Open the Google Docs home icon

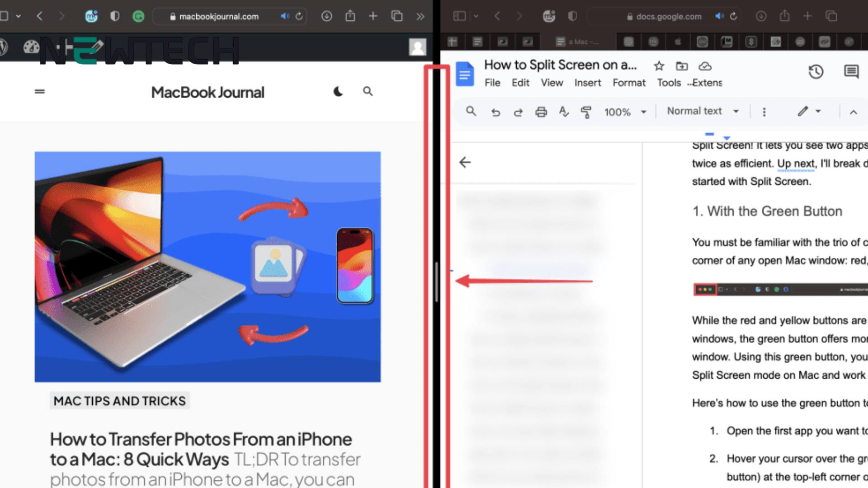pyautogui.click(x=465, y=74)
